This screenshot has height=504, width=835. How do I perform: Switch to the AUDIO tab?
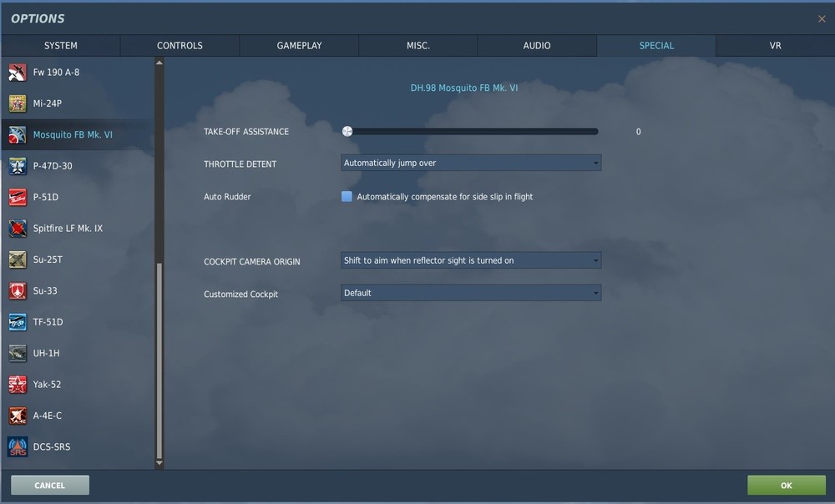click(537, 46)
